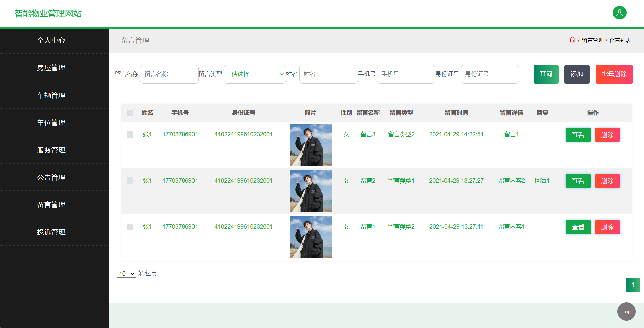Open the 留言类型 -请选择- dropdown
The width and height of the screenshot is (644, 328).
click(x=255, y=74)
